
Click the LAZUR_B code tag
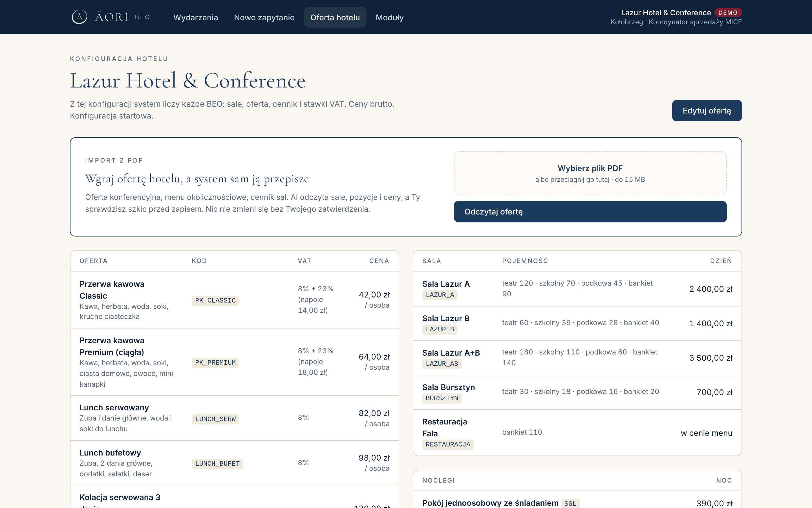coord(440,329)
